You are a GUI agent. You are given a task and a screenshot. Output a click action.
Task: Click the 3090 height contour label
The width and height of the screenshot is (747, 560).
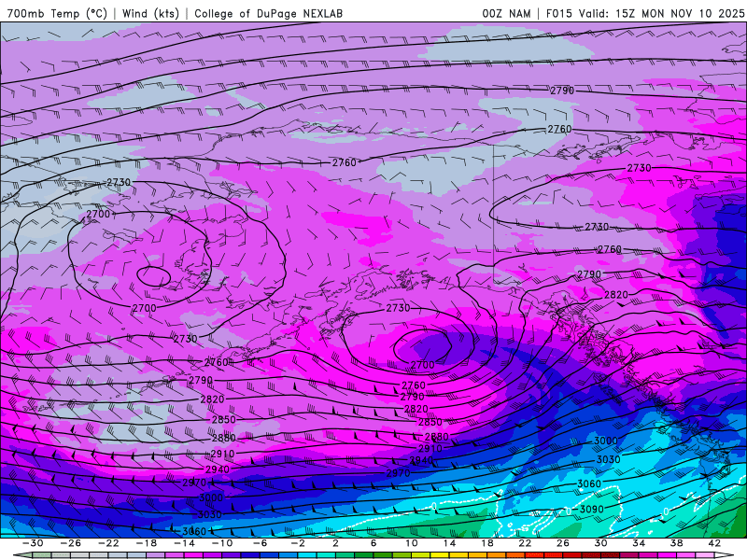(x=592, y=509)
